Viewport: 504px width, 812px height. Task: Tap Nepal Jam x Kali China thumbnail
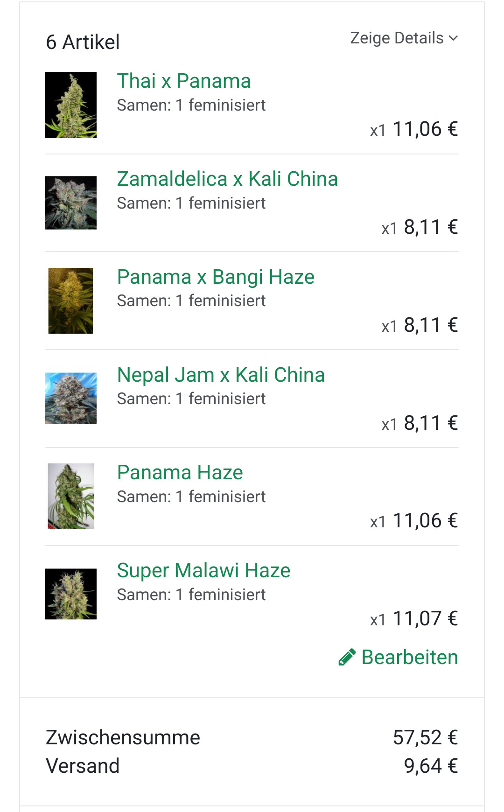click(71, 398)
